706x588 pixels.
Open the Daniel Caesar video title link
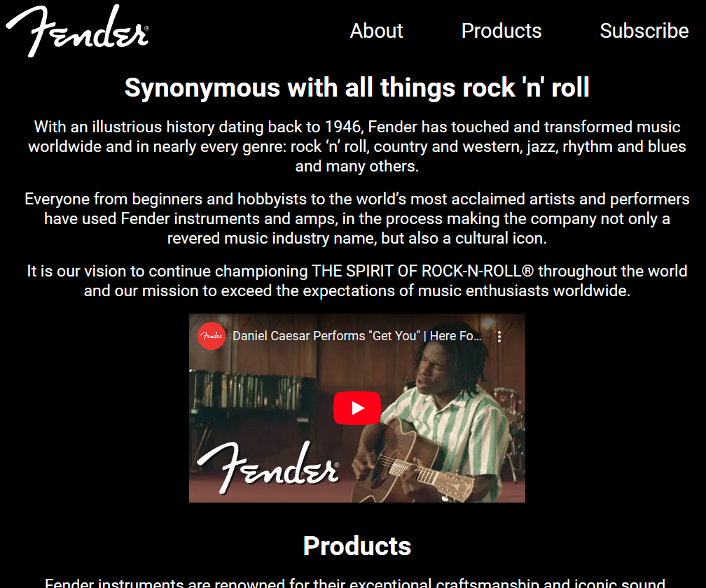pyautogui.click(x=357, y=336)
